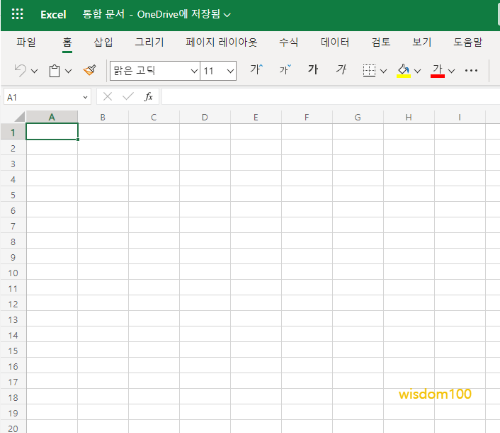Viewport: 500px width, 433px height.
Task: Click the confirm checkmark formula icon
Action: 128,97
